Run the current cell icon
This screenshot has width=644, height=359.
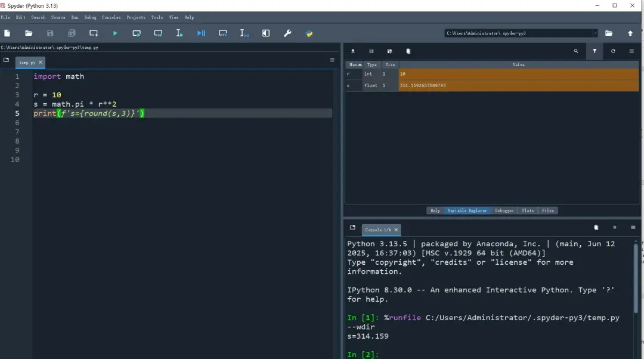coord(136,33)
